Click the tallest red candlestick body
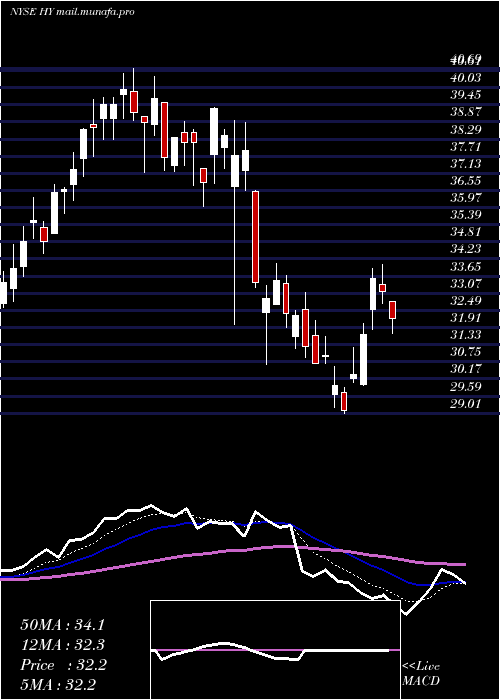 255,237
